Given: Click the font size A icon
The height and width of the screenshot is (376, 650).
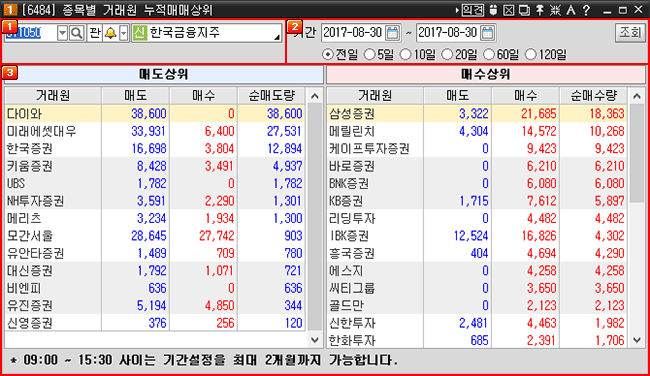Looking at the screenshot, I should tap(571, 10).
